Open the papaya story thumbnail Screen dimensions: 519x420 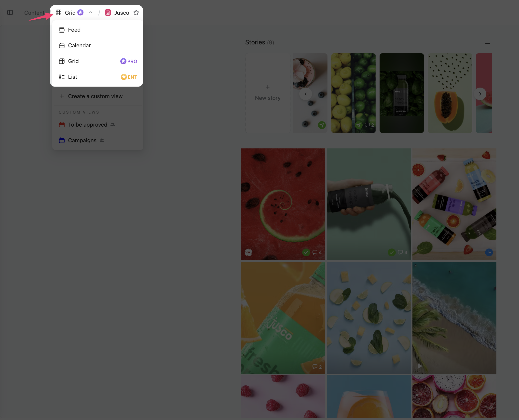450,93
